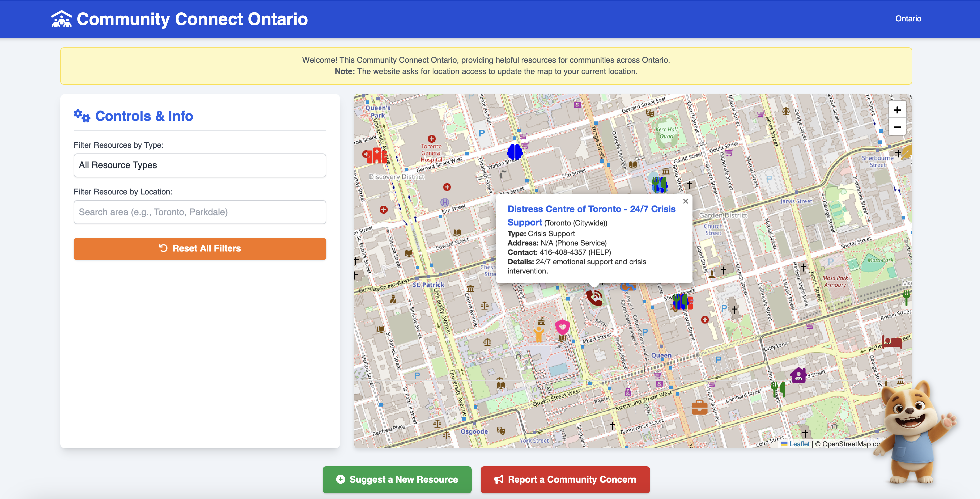This screenshot has width=980, height=499.
Task: Click the pink heart shield marker
Action: tap(562, 327)
